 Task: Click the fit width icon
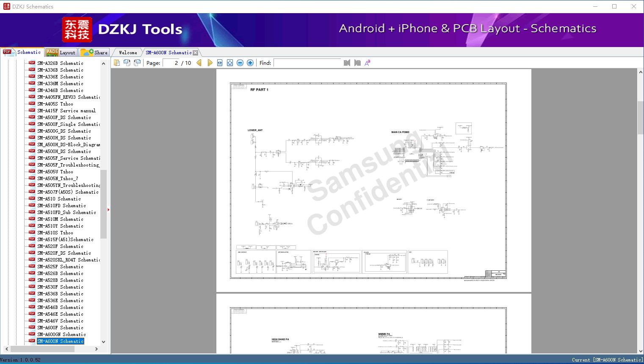pos(220,63)
